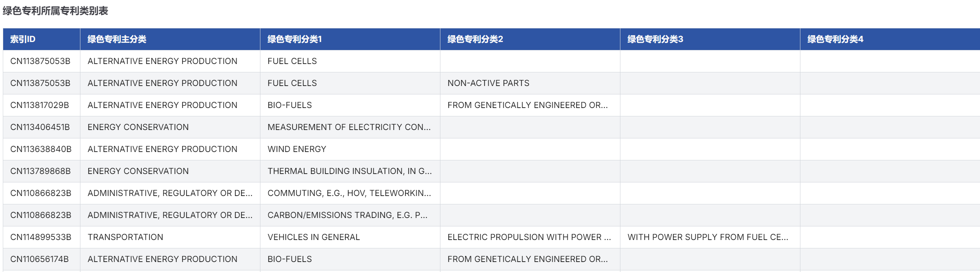Click the 绿色专利主分类 column header
This screenshot has width=980, height=272.
(117, 39)
